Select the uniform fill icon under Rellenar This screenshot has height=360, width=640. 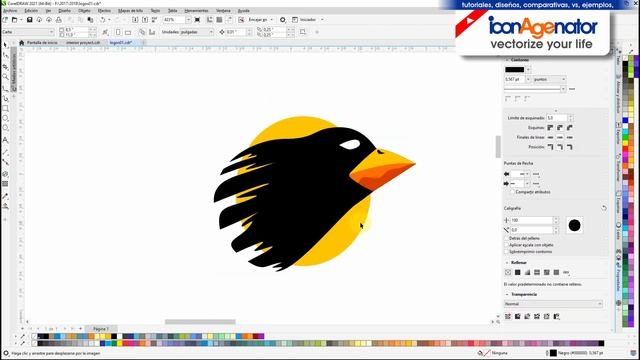(518, 272)
